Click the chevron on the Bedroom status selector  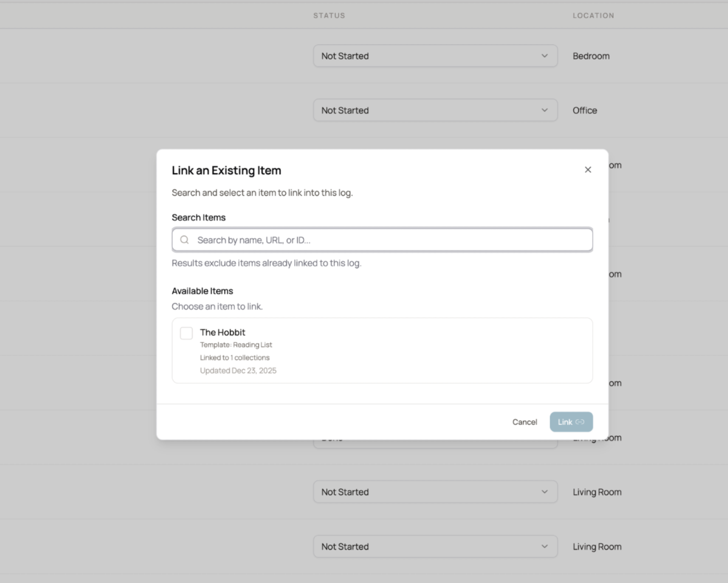544,56
